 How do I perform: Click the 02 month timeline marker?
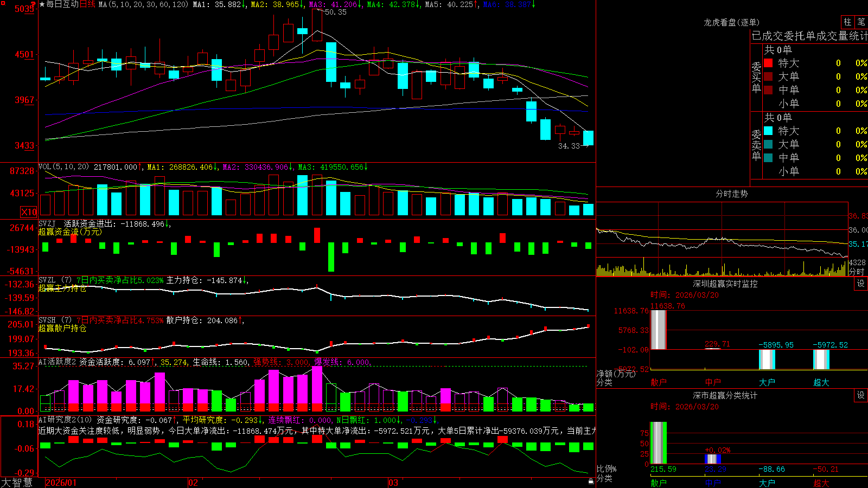[x=193, y=483]
